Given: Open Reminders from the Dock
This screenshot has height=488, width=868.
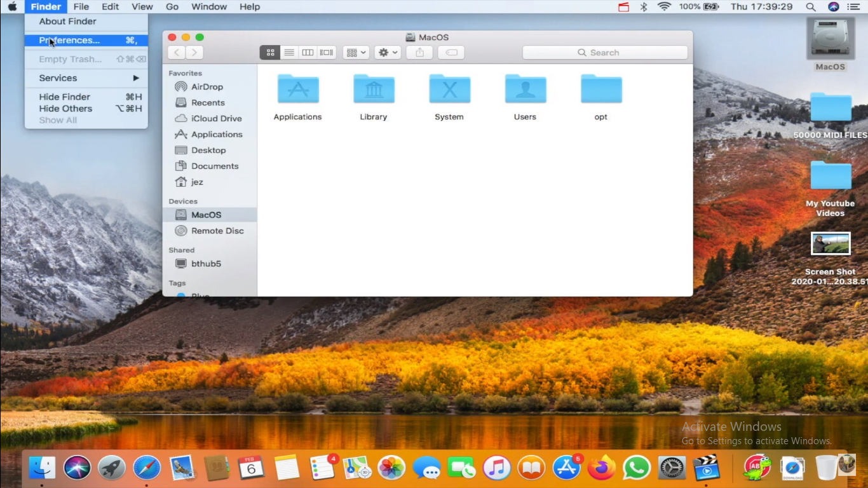Looking at the screenshot, I should tap(322, 468).
